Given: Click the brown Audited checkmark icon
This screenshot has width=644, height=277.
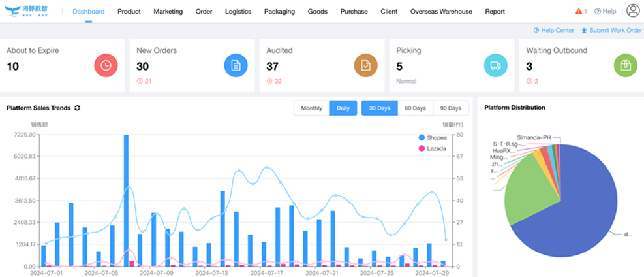Looking at the screenshot, I should click(x=365, y=65).
